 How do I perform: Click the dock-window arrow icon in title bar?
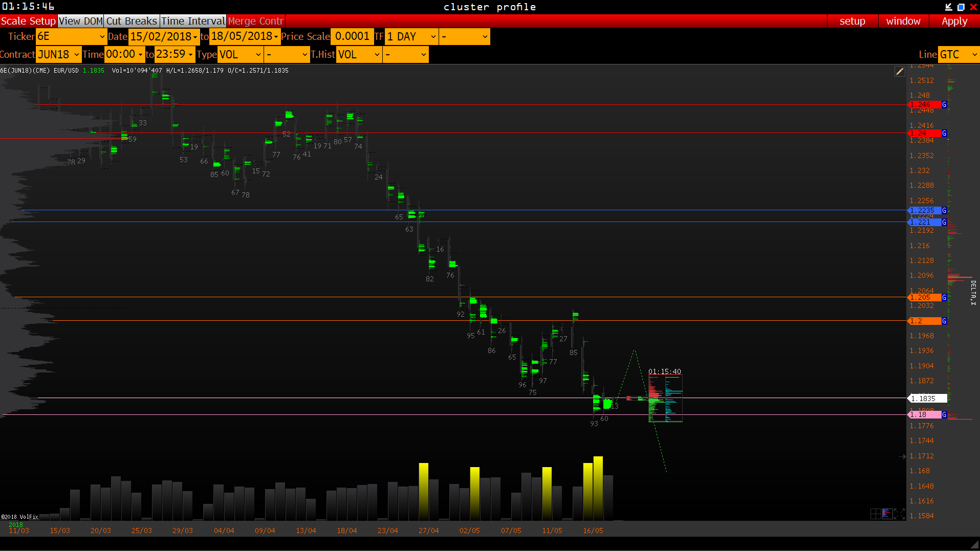coord(948,7)
